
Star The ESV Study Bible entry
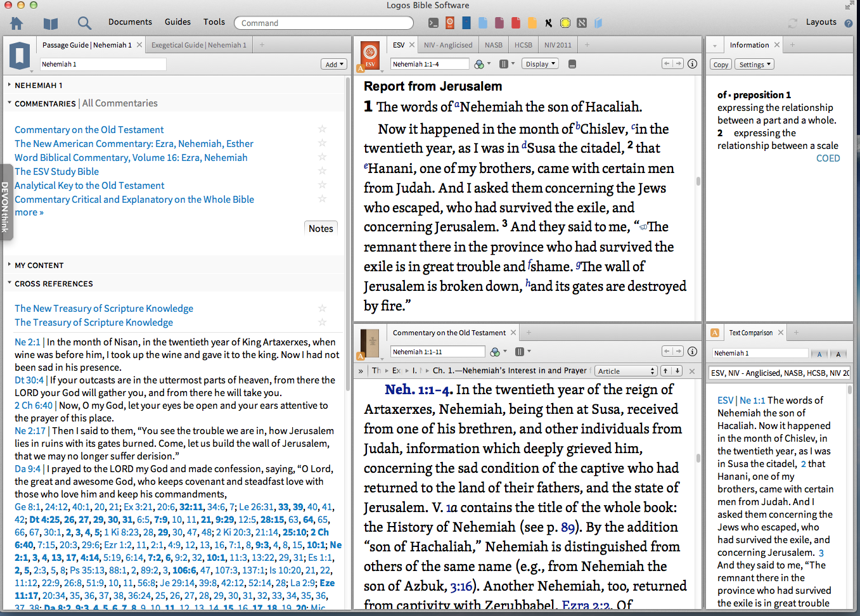pyautogui.click(x=322, y=171)
